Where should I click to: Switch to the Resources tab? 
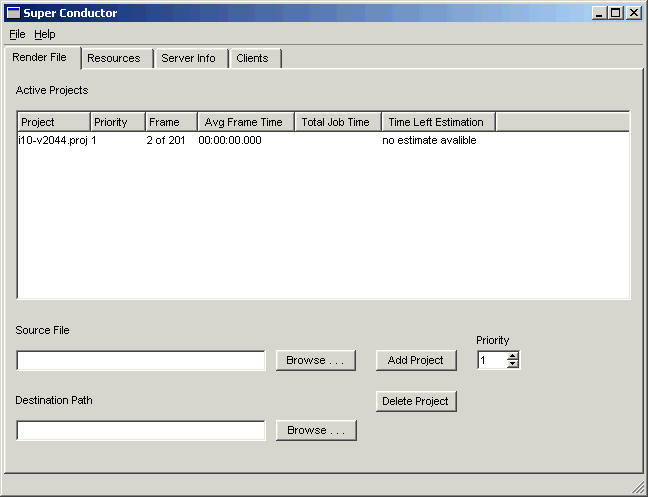pos(114,58)
